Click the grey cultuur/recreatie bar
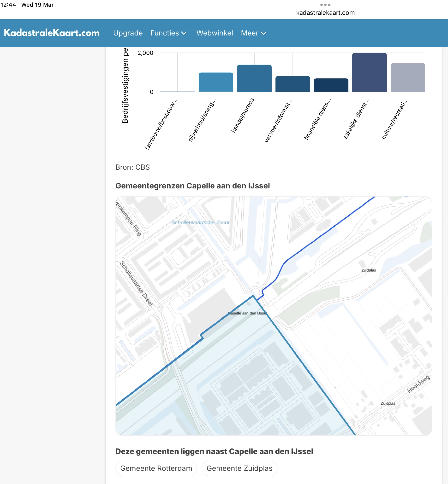The width and height of the screenshot is (448, 484). [x=407, y=77]
